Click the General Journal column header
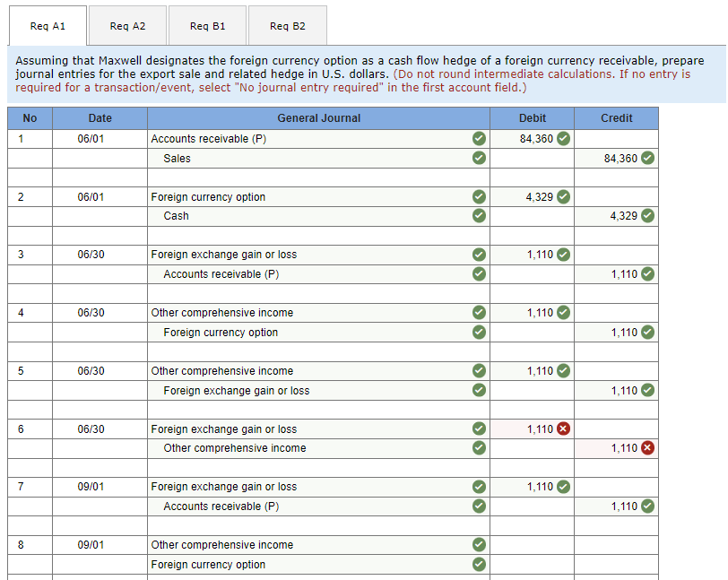The height and width of the screenshot is (580, 728). (318, 118)
